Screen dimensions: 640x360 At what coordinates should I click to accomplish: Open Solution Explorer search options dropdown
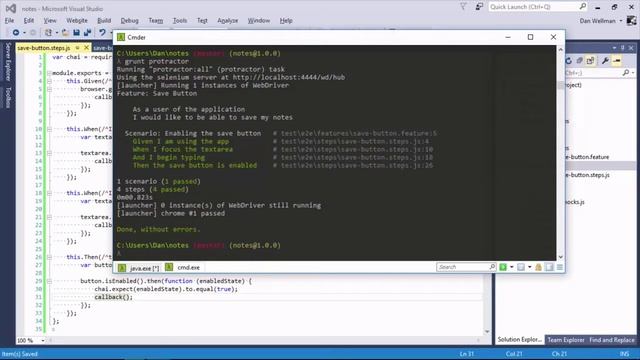(x=633, y=73)
